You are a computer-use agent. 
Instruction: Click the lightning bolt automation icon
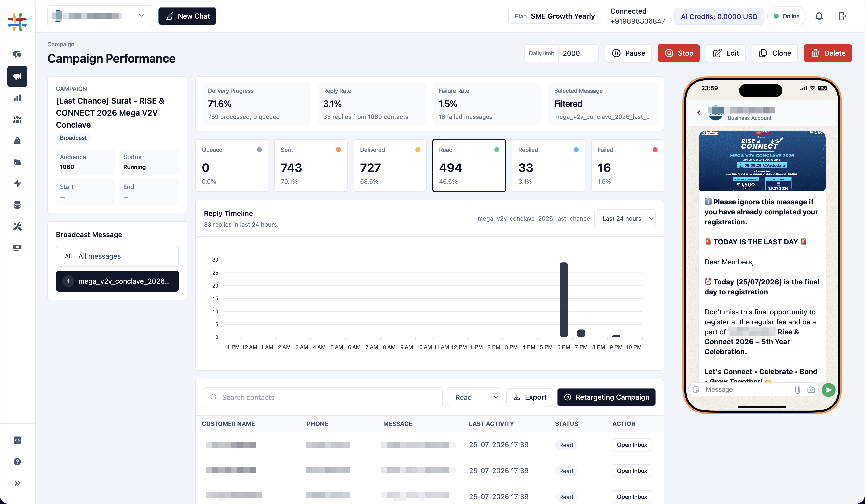[17, 183]
